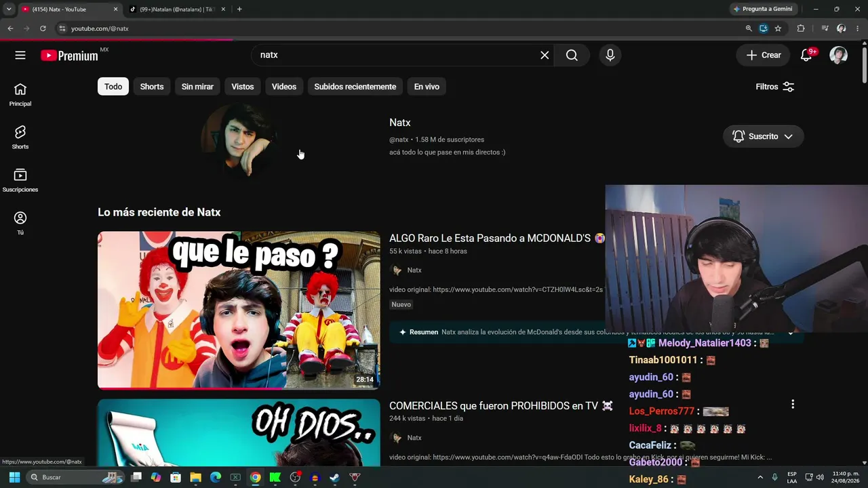The image size is (868, 488).
Task: Select the Shorts filter chip
Action: point(152,87)
